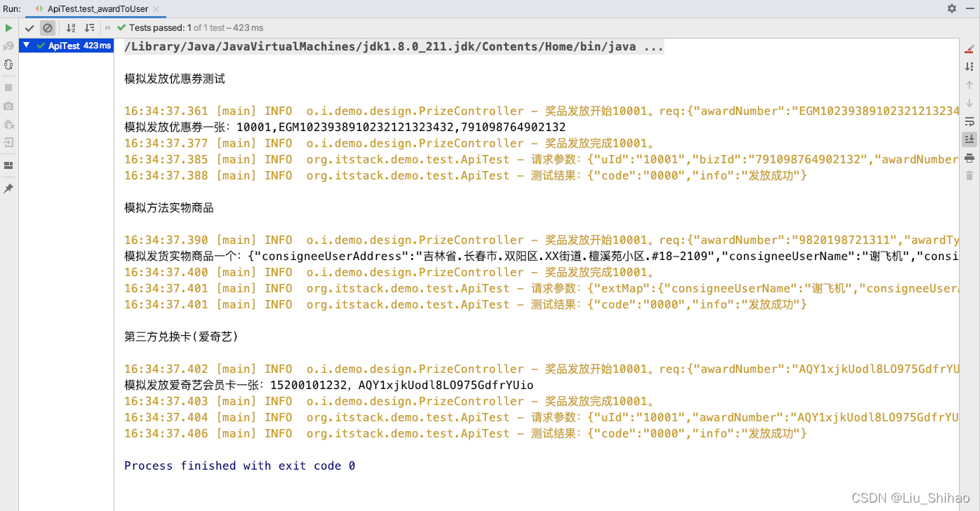
Task: Click log line at 16:34:37.388
Action: (466, 176)
